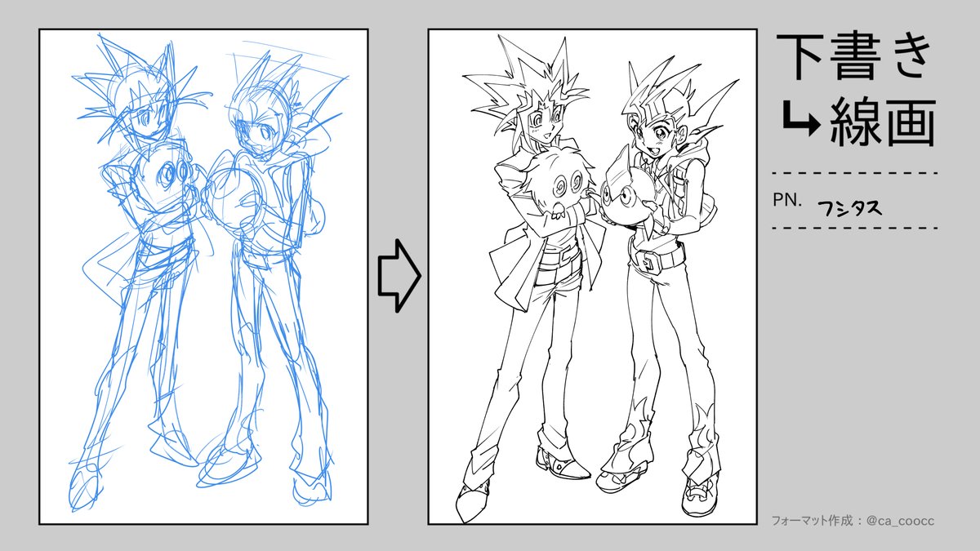Click the "線画" heading text
This screenshot has height=551, width=980.
(x=882, y=122)
